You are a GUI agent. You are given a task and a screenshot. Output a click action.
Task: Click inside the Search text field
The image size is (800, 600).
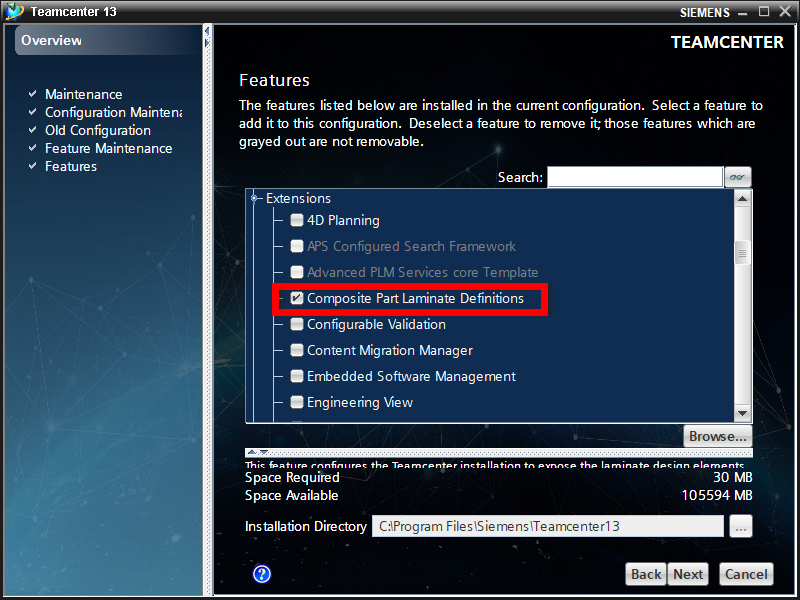(x=635, y=176)
